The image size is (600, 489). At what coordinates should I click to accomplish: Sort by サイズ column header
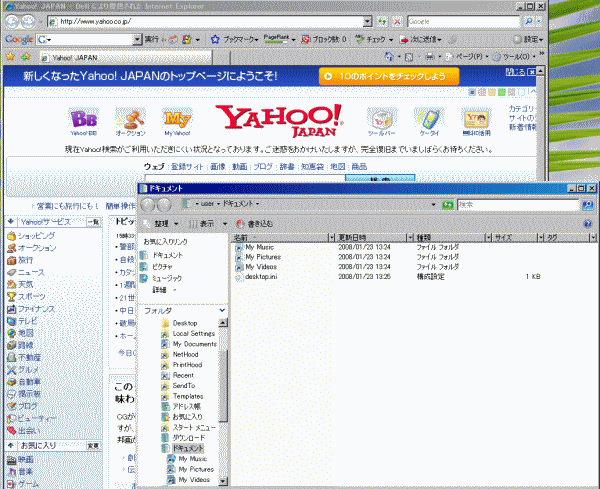click(x=515, y=238)
